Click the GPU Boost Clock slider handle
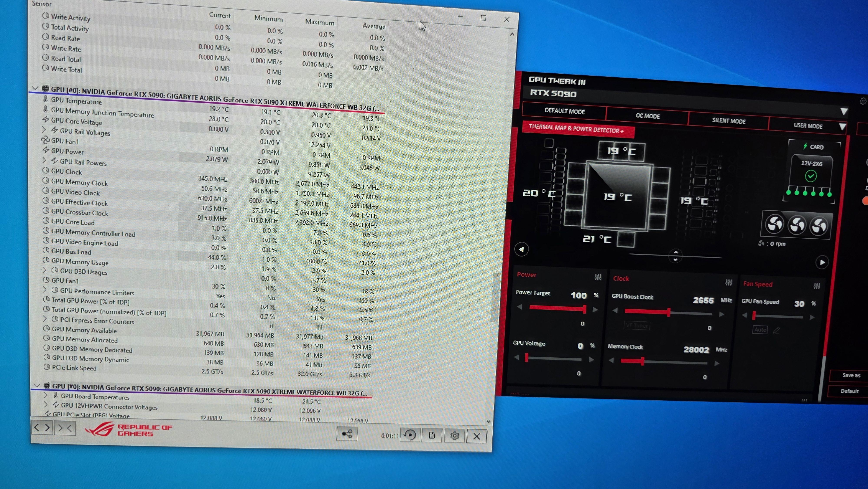 (x=669, y=312)
